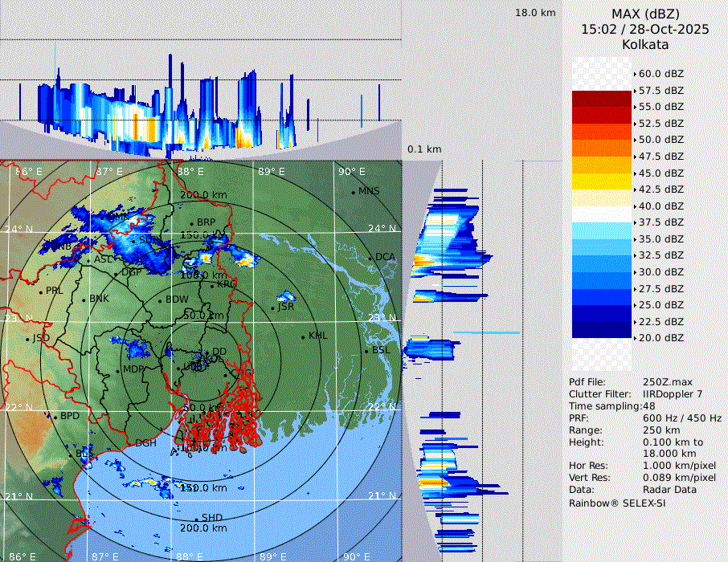Click the Rainbow SELEX-SI footer text
728x562 pixels.
point(617,503)
